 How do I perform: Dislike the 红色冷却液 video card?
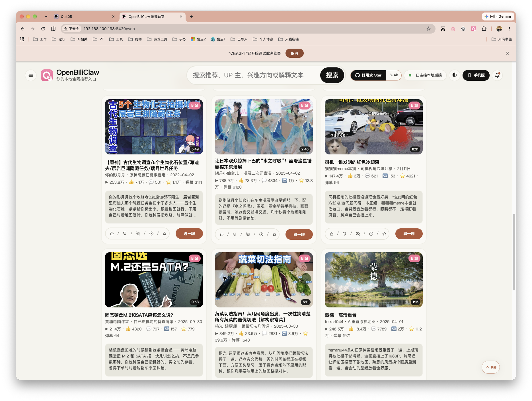344,234
